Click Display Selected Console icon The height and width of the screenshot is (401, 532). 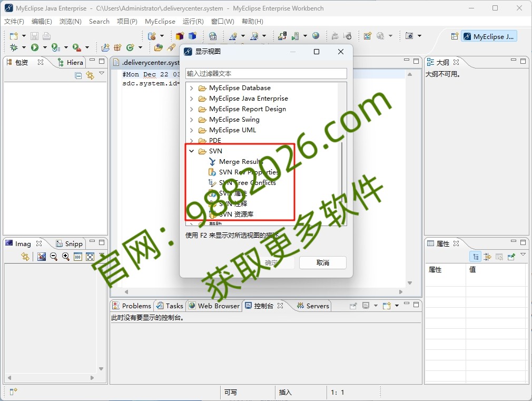click(x=366, y=306)
